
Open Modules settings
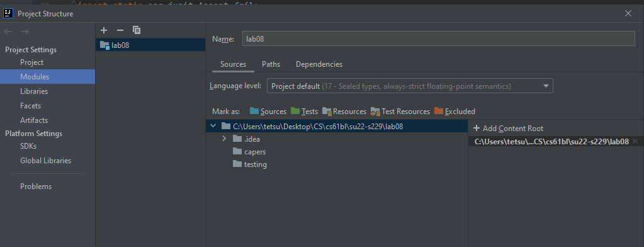coord(48,77)
